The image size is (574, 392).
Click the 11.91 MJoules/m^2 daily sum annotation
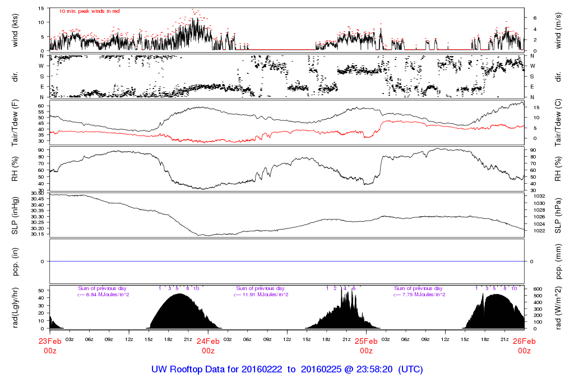[261, 295]
